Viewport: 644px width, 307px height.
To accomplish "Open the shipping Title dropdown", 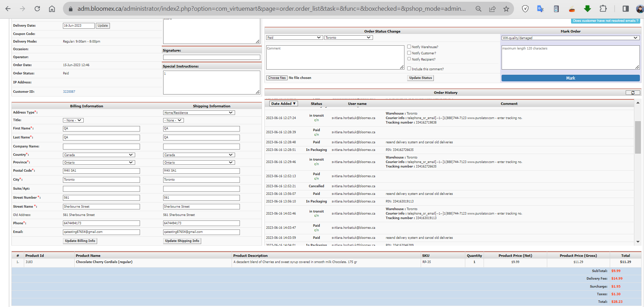I will click(174, 120).
